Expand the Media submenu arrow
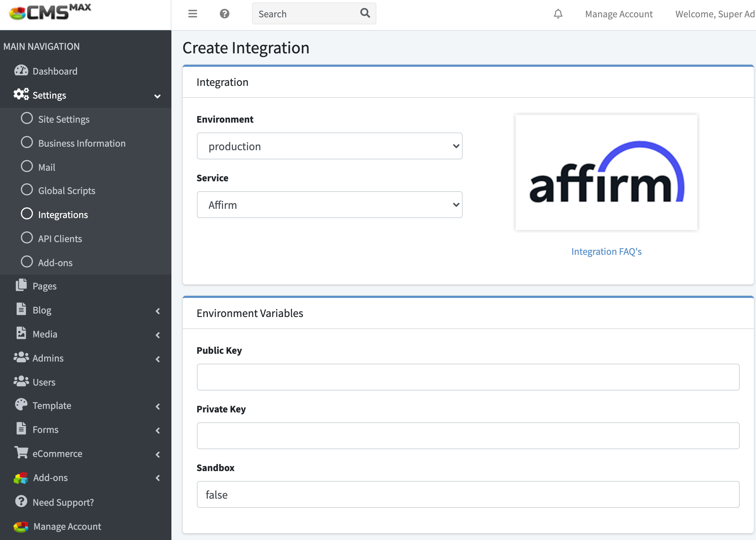This screenshot has width=756, height=540. pyautogui.click(x=158, y=335)
